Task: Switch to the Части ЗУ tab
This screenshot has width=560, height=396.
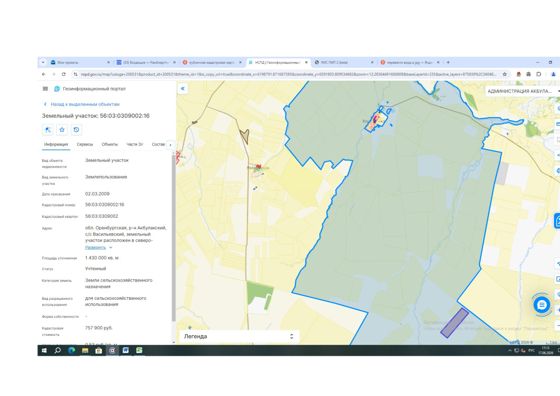Action: (x=135, y=145)
